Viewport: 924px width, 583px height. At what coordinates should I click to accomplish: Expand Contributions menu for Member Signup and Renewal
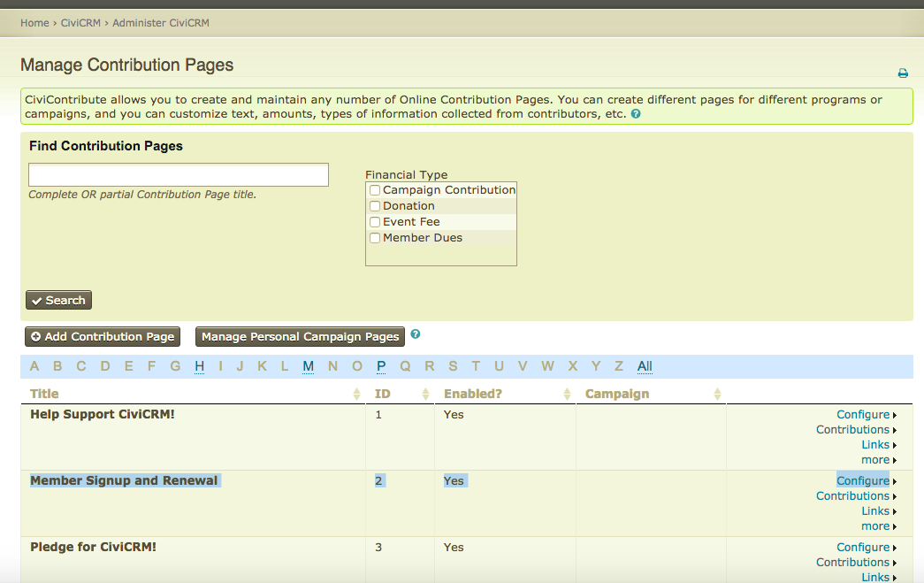click(x=856, y=495)
